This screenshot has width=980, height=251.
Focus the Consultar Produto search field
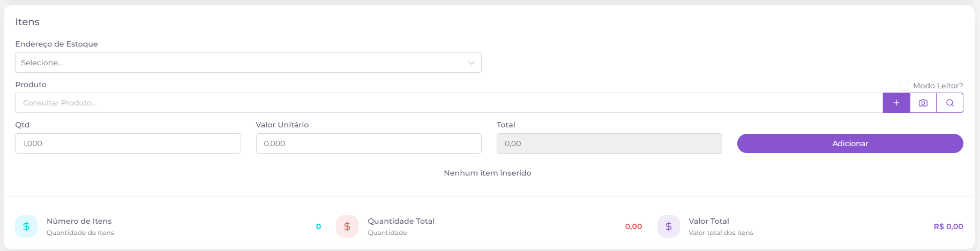449,103
